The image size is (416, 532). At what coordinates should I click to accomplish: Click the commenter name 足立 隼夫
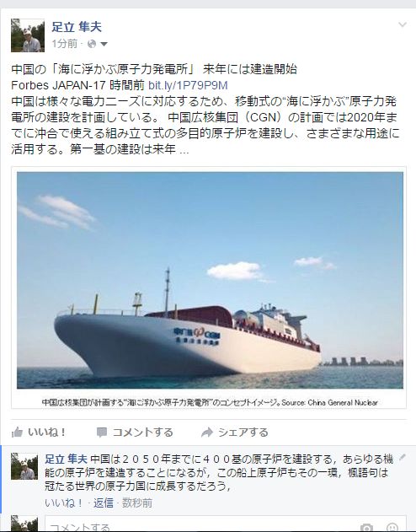(x=66, y=459)
